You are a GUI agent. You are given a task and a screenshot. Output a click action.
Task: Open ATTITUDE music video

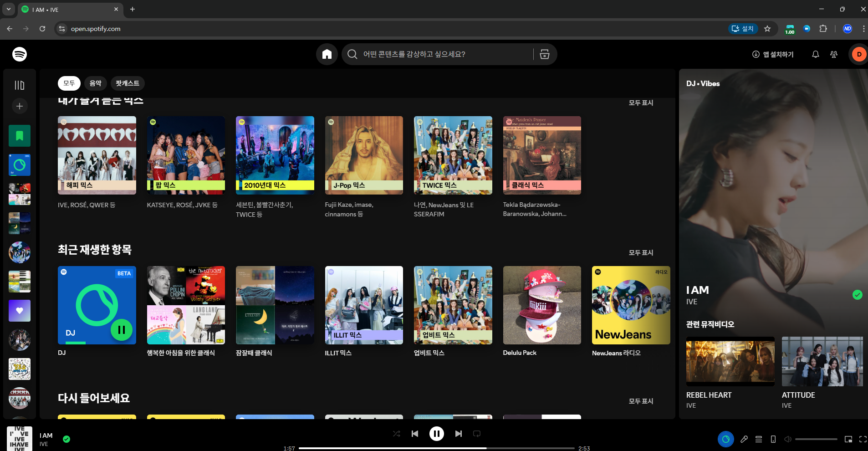click(x=822, y=362)
